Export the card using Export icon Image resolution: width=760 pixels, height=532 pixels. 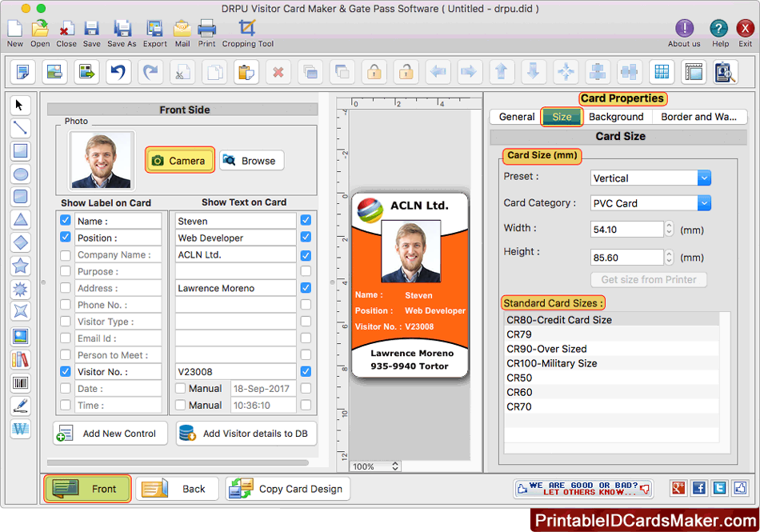tap(154, 29)
